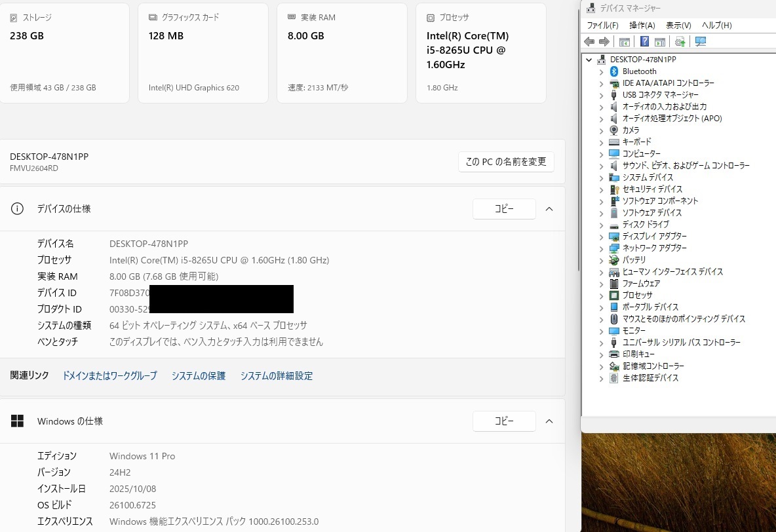
Task: Click the edition value Windows 11 Pro
Action: click(142, 456)
